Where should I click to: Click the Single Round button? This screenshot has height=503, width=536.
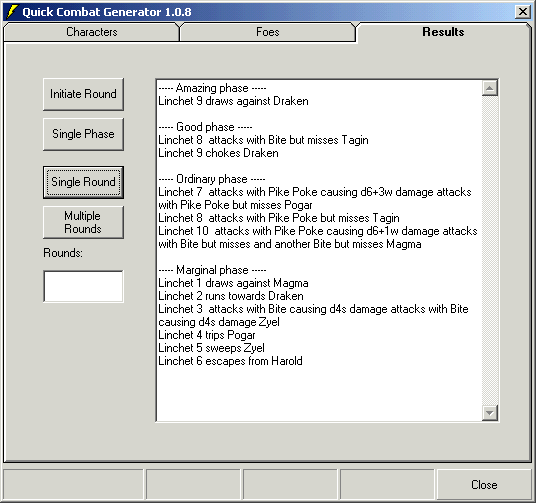(83, 182)
